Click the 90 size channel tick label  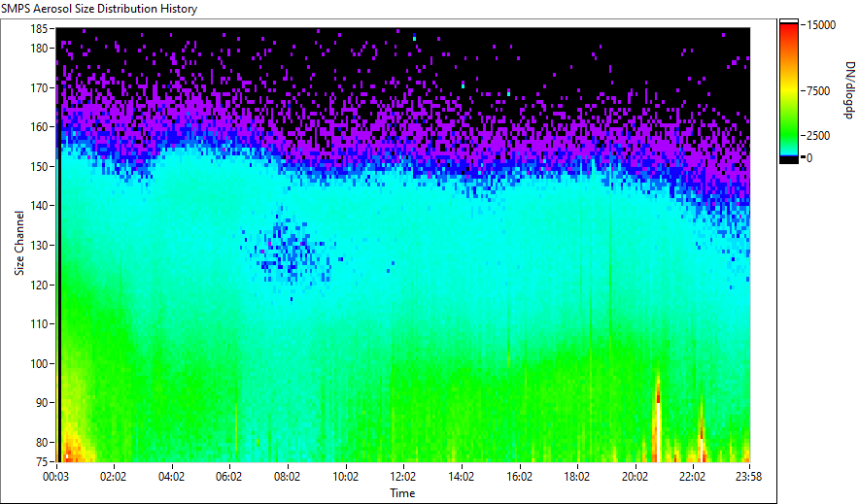(41, 403)
